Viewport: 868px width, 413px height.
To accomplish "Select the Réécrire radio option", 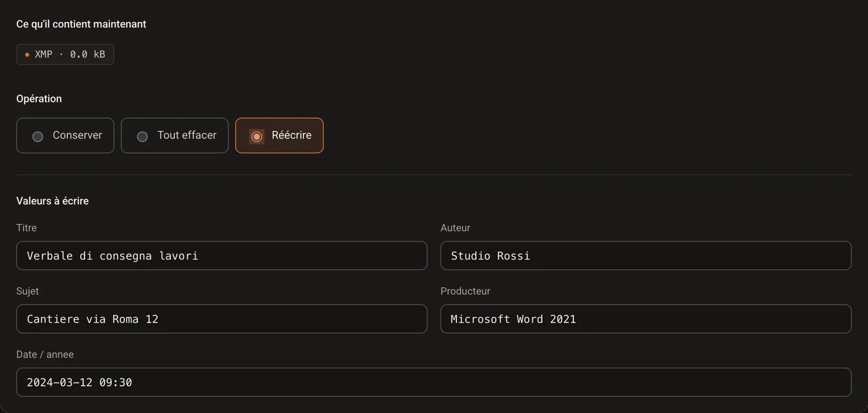I will tap(279, 136).
